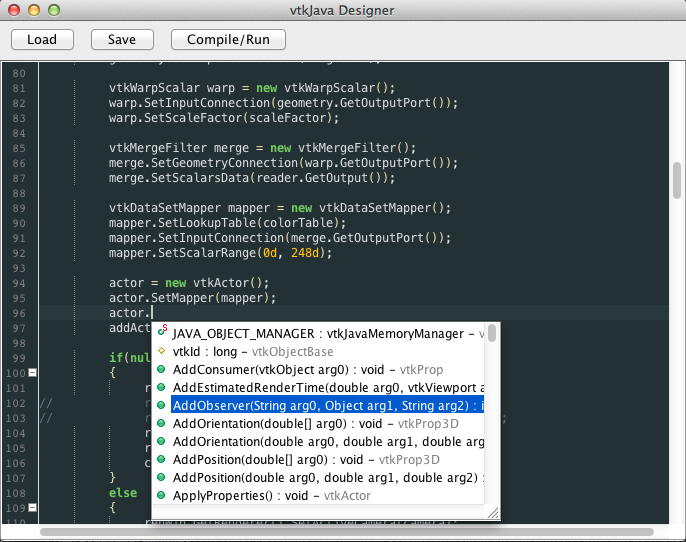Click the icon for three-argument AddOrientation
The image size is (686, 542).
pos(162,442)
